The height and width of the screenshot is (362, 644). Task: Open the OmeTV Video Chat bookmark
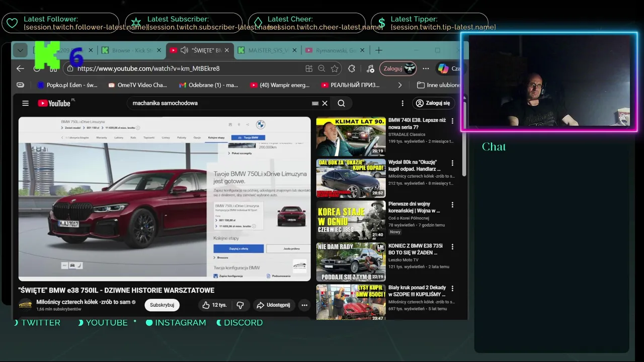137,85
